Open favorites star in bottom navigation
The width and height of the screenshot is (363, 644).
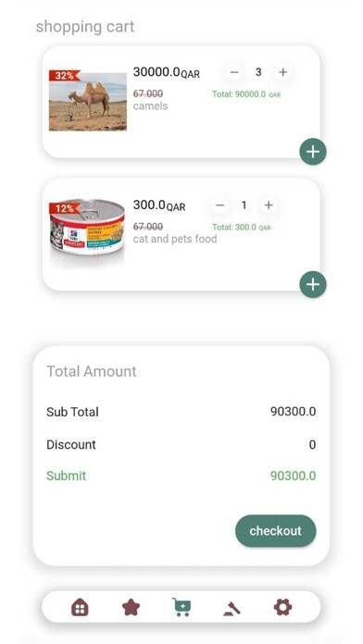coord(131,607)
